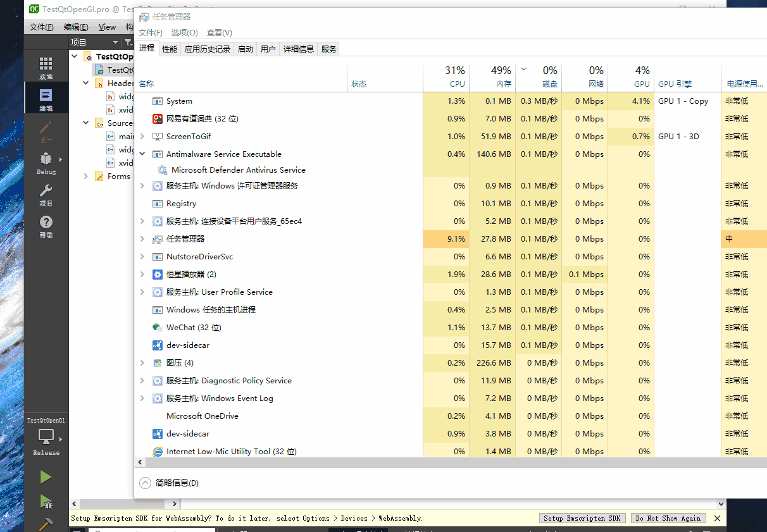
Task: Switch to the 应用历史记录 tab
Action: (208, 49)
